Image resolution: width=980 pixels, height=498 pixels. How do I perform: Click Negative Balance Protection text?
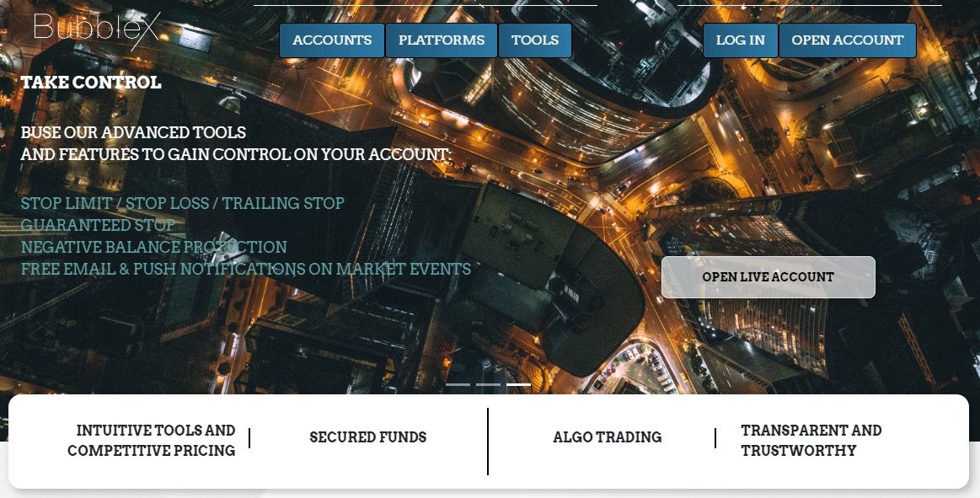tap(153, 247)
